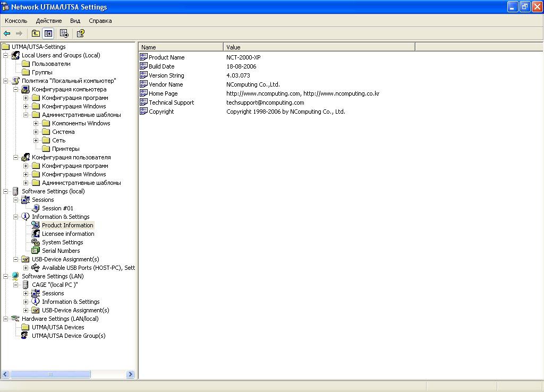
Task: Click the horizontal scrollbar thumb
Action: tap(50, 374)
